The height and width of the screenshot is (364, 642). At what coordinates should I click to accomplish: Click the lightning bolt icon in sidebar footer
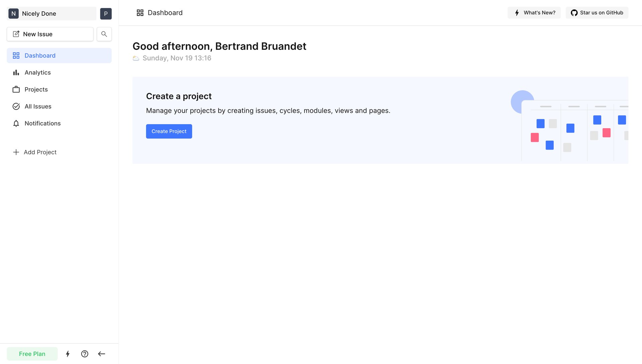[68, 354]
